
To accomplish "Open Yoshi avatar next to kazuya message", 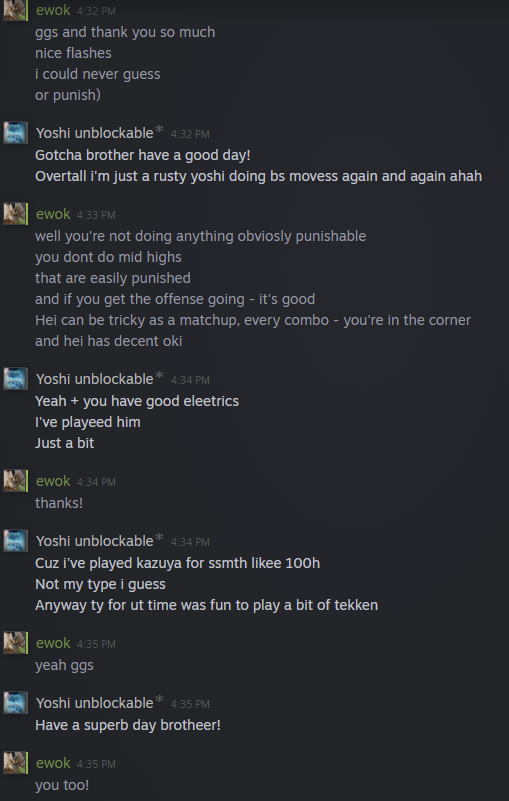I will [15, 540].
